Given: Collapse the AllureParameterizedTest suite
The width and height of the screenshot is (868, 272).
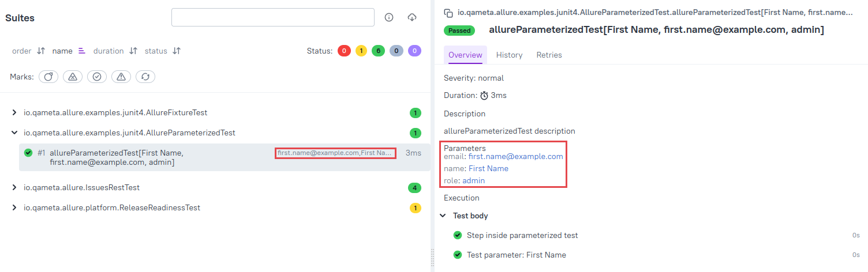Looking at the screenshot, I should 14,133.
